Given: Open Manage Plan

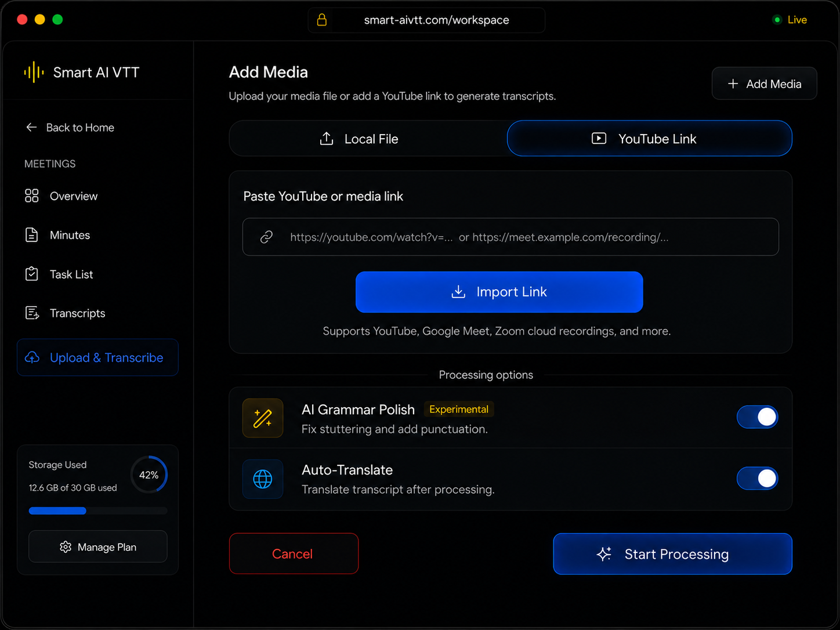Looking at the screenshot, I should click(98, 546).
